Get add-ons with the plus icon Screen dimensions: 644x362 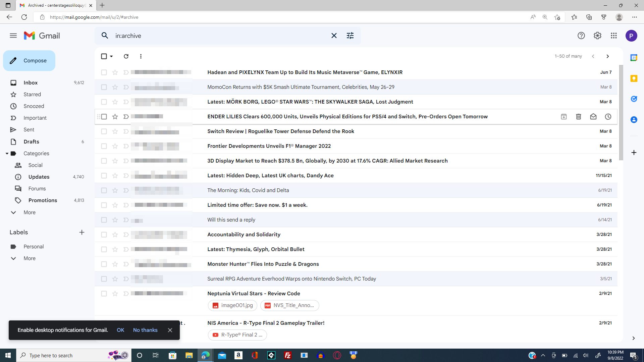click(x=634, y=153)
